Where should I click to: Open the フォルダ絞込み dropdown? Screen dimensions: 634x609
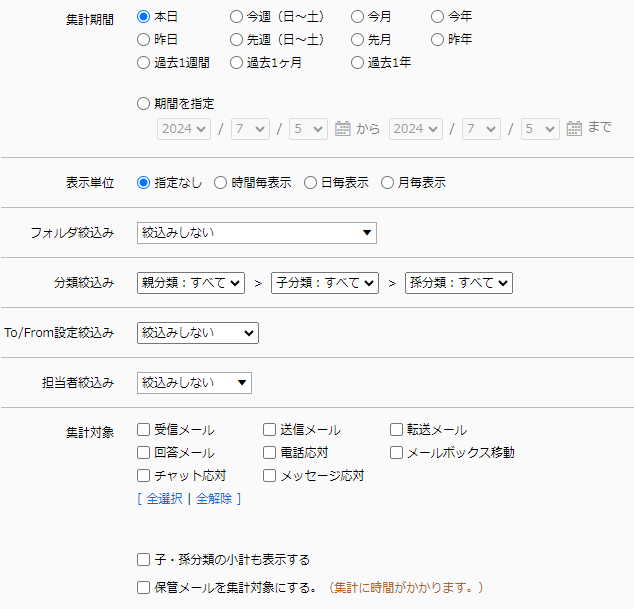tap(256, 233)
